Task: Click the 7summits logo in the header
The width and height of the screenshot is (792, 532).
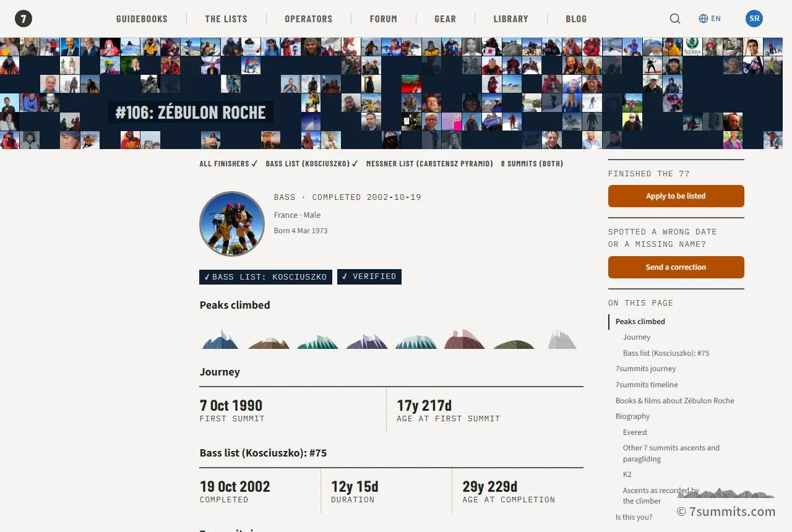Action: (24, 19)
